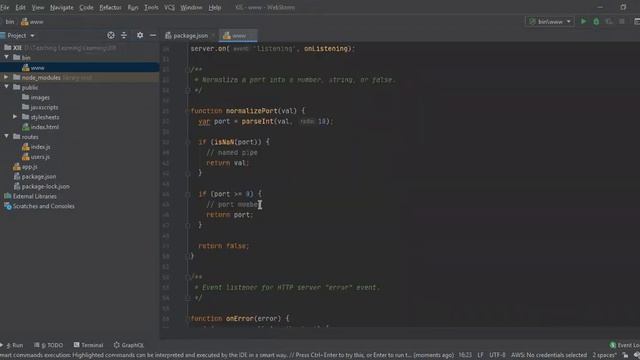The height and width of the screenshot is (360, 640).
Task: Open the TODO tool window
Action: [49, 345]
